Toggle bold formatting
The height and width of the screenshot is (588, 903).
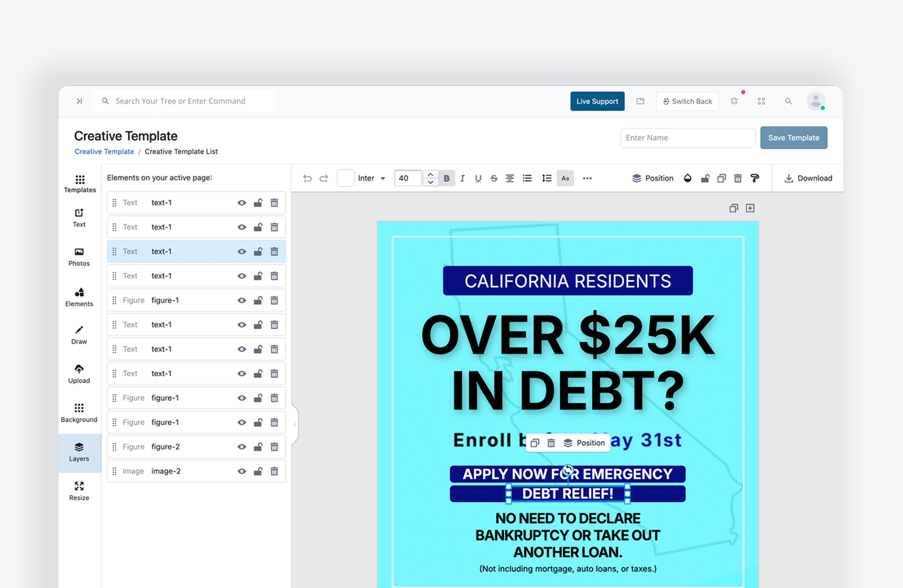(447, 178)
